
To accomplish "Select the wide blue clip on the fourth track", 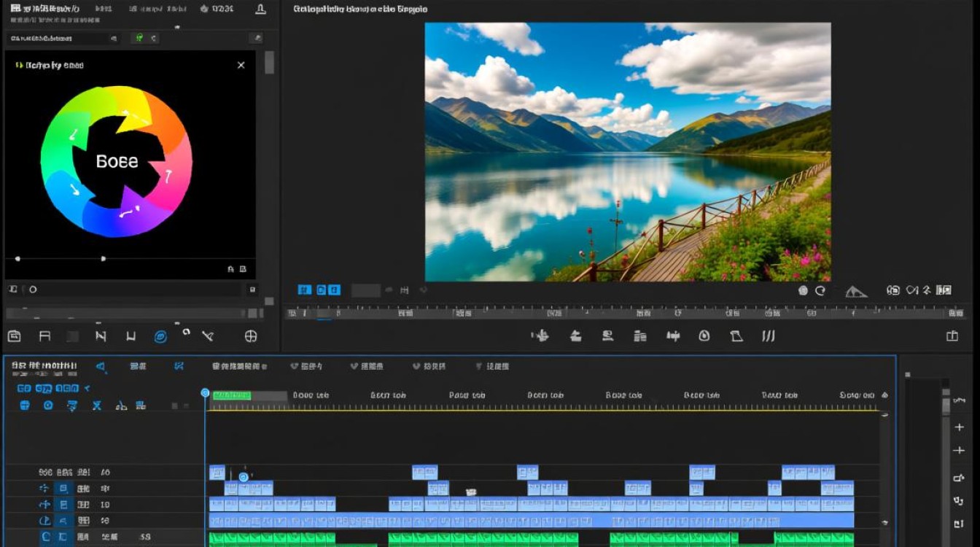I will point(532,521).
